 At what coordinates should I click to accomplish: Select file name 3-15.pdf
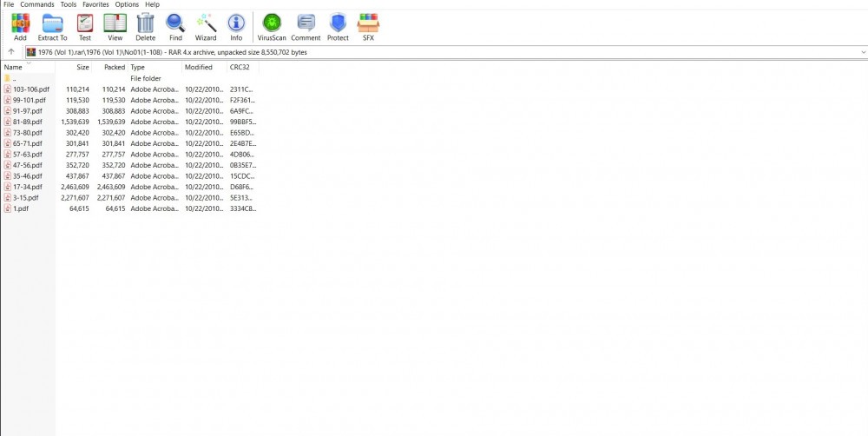25,198
